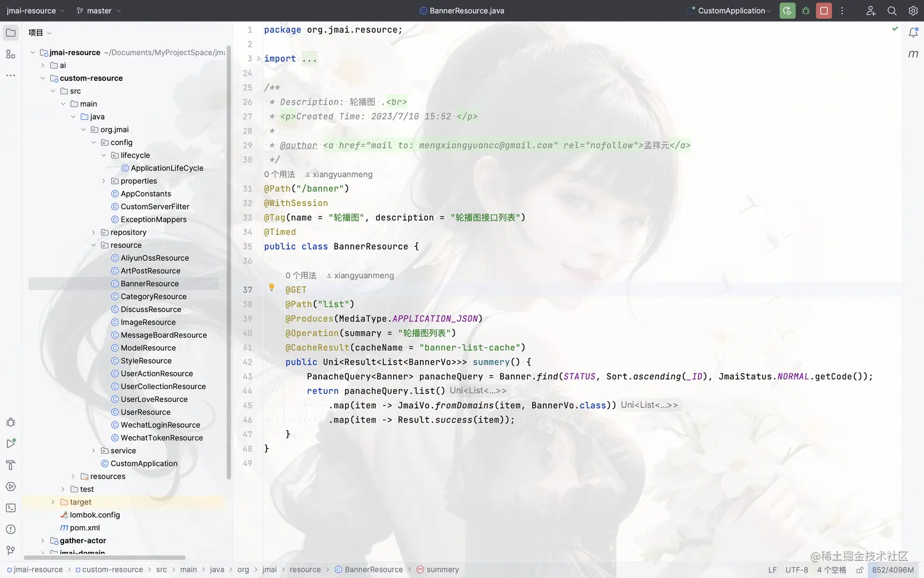This screenshot has height=578, width=924.
Task: Select BannerResource in the breadcrumb bar
Action: click(369, 569)
